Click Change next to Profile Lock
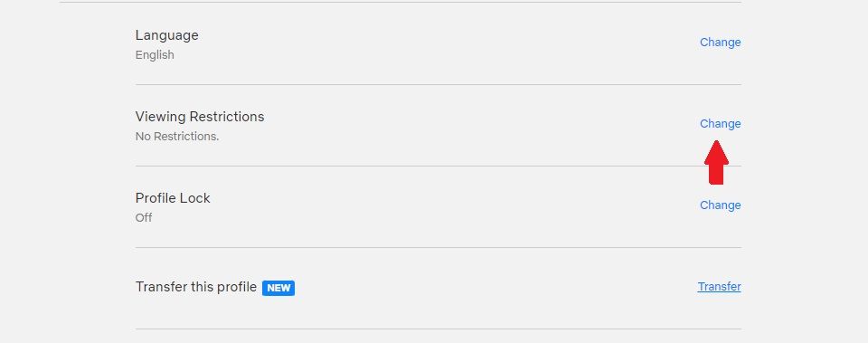 coord(721,205)
